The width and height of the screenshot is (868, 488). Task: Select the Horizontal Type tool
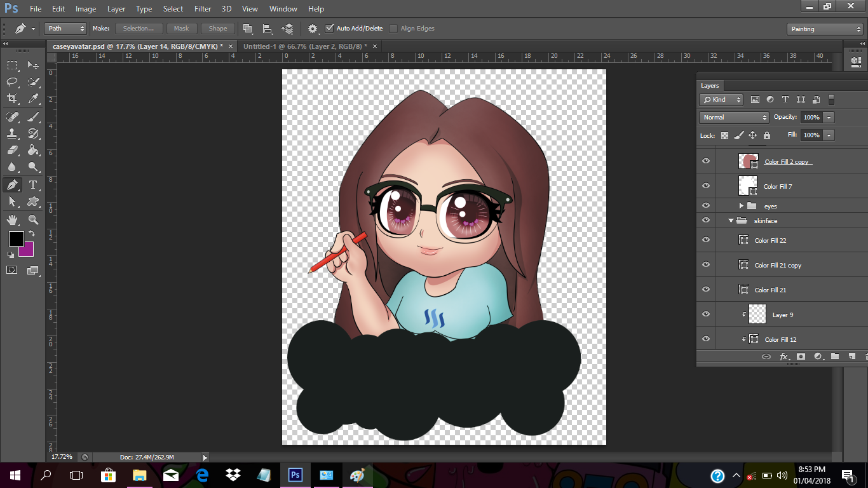click(x=33, y=185)
